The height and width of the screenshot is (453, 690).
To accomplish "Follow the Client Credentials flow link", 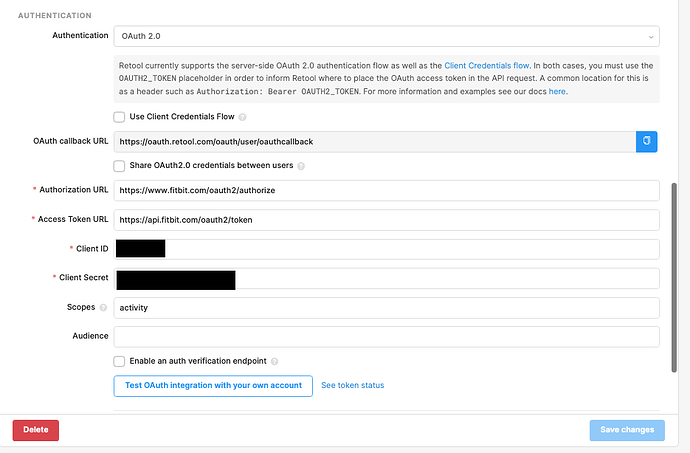I will point(486,66).
